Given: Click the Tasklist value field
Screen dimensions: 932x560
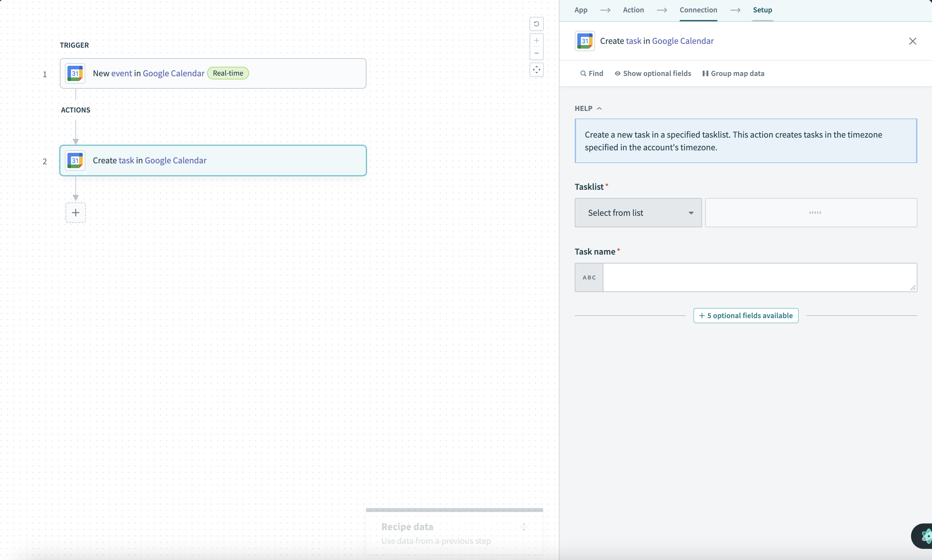Looking at the screenshot, I should click(x=811, y=213).
